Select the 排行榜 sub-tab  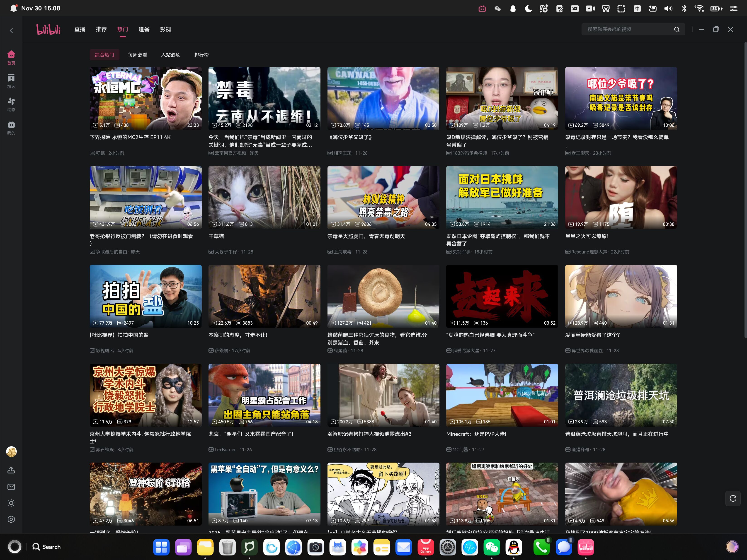201,55
